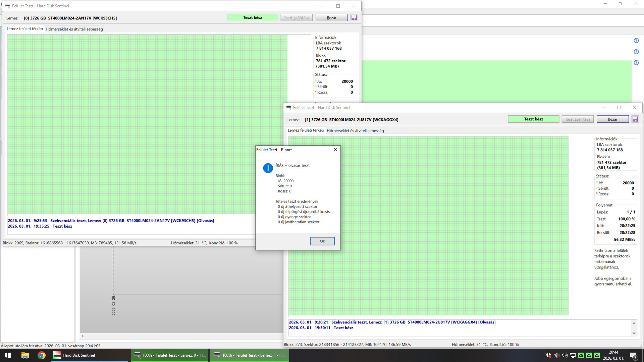Viewport: 644px width, 362px height.
Task: Open File Explorer from the taskbar
Action: (x=25, y=355)
